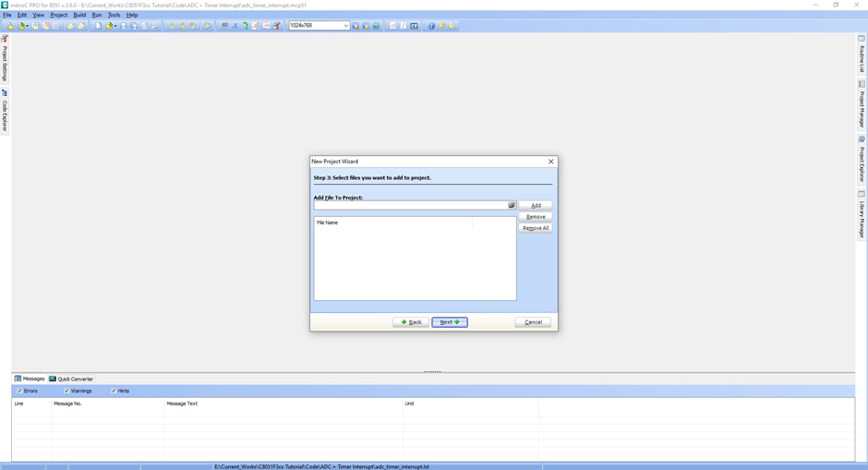
Task: Click the picture icon in toolbar
Action: click(x=414, y=26)
